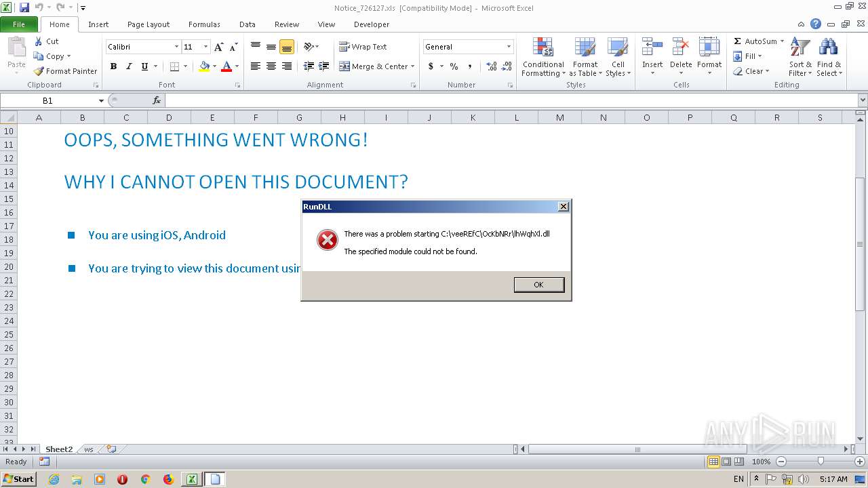
Task: Close the RunDLL error dialog
Action: [x=564, y=206]
